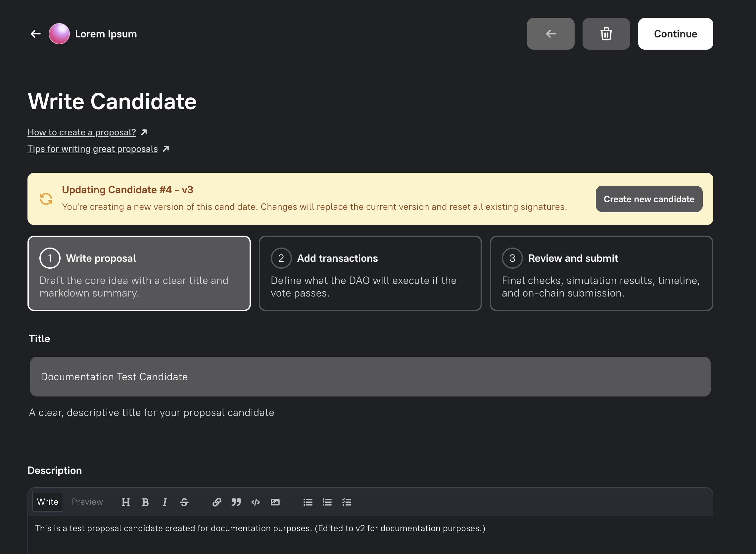This screenshot has width=756, height=554.
Task: Click the Updating Candidate #4 - v3 heading
Action: click(x=127, y=190)
